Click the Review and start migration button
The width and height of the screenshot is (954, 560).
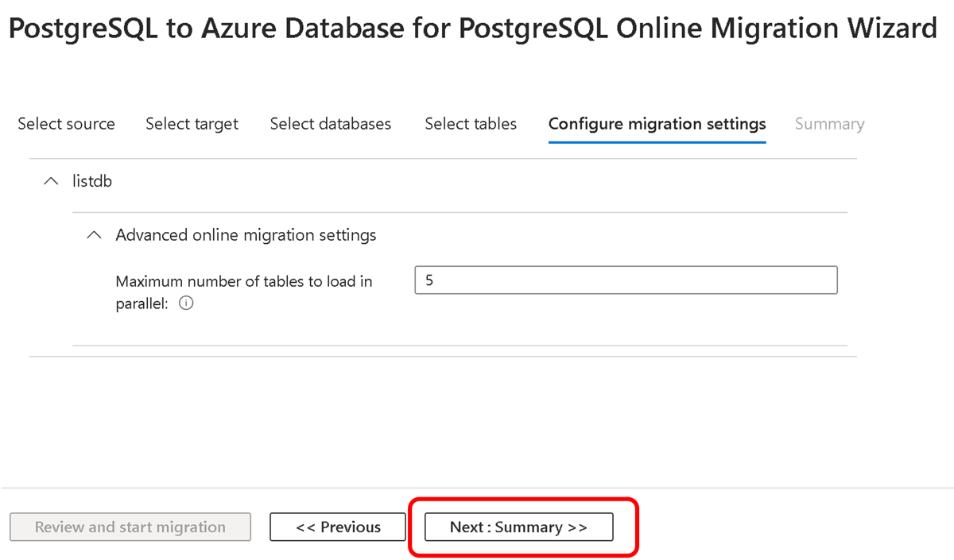point(130,527)
